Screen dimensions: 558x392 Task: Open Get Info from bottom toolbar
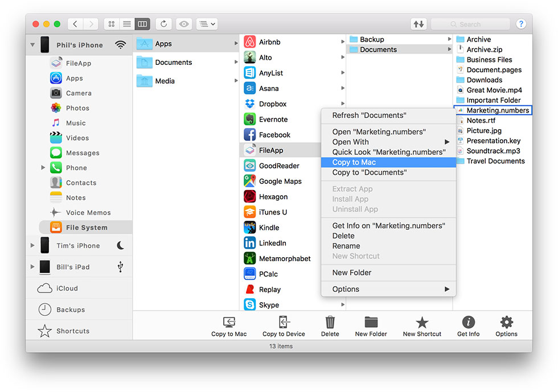tap(468, 323)
